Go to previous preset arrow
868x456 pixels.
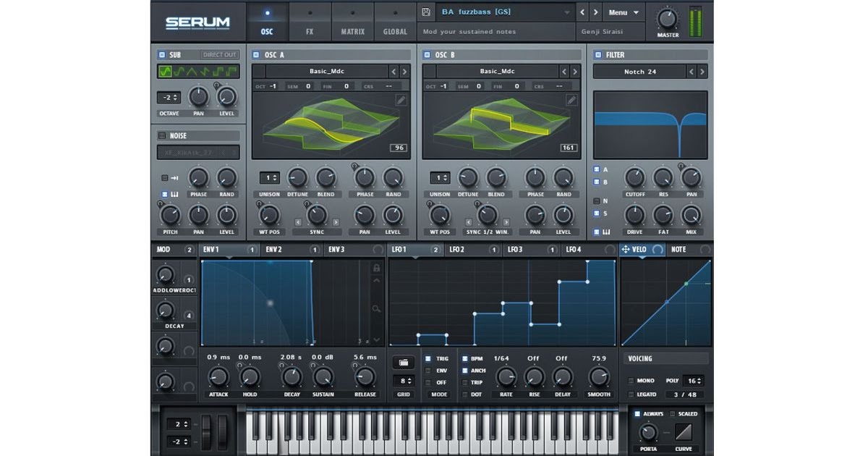click(x=582, y=12)
